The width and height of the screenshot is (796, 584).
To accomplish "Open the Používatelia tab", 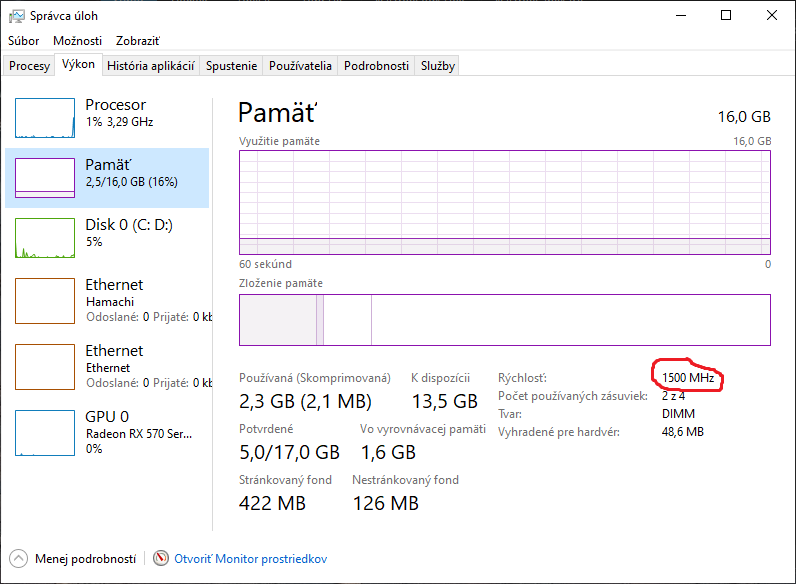I will 300,66.
